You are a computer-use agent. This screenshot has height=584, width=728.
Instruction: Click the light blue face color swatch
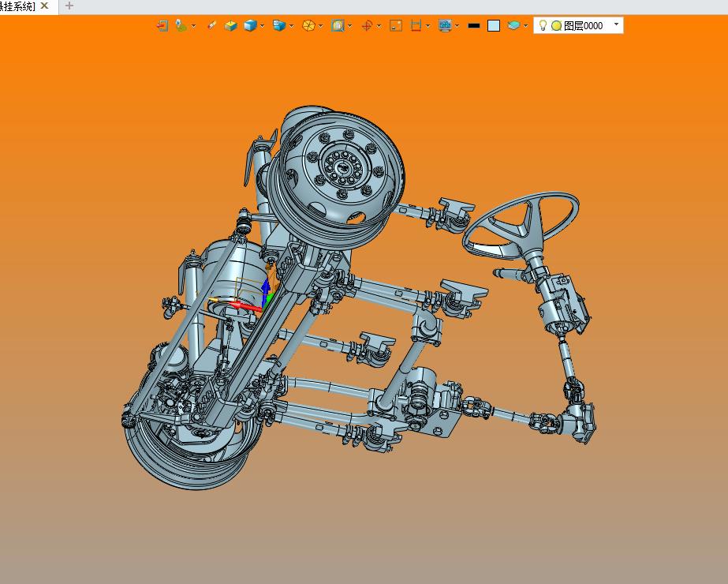coord(494,25)
